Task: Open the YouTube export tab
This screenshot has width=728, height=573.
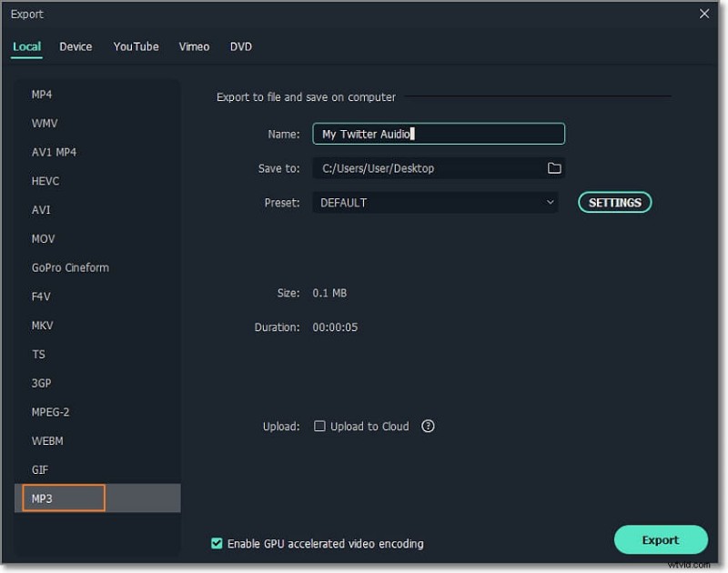Action: (136, 46)
